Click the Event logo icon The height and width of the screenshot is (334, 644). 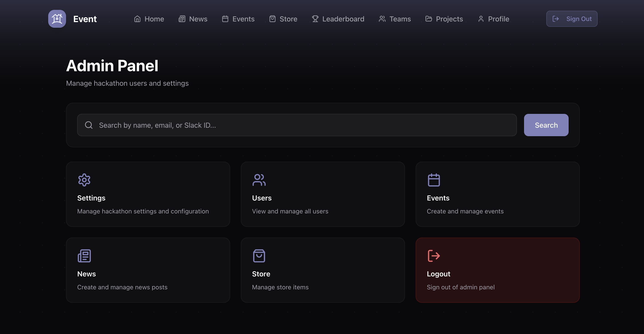click(57, 19)
